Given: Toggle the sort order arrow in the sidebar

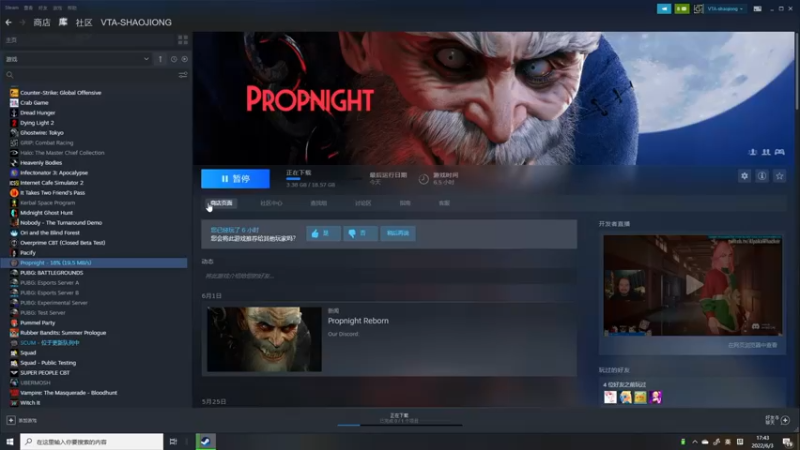Looking at the screenshot, I should click(160, 59).
